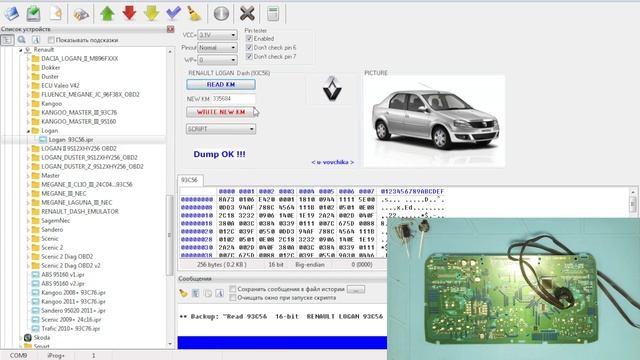
Task: Click the tree view icon in device list
Action: point(7,40)
